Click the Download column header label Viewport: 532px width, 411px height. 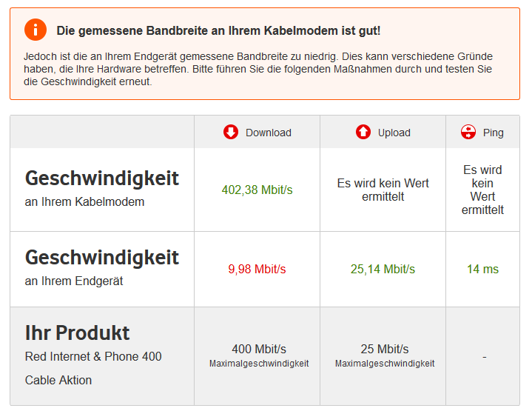point(268,133)
